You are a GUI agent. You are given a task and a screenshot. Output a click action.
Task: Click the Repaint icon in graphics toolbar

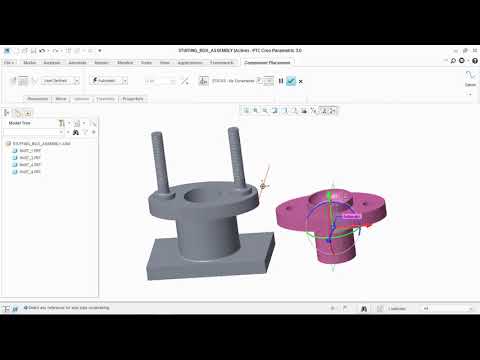point(275,110)
